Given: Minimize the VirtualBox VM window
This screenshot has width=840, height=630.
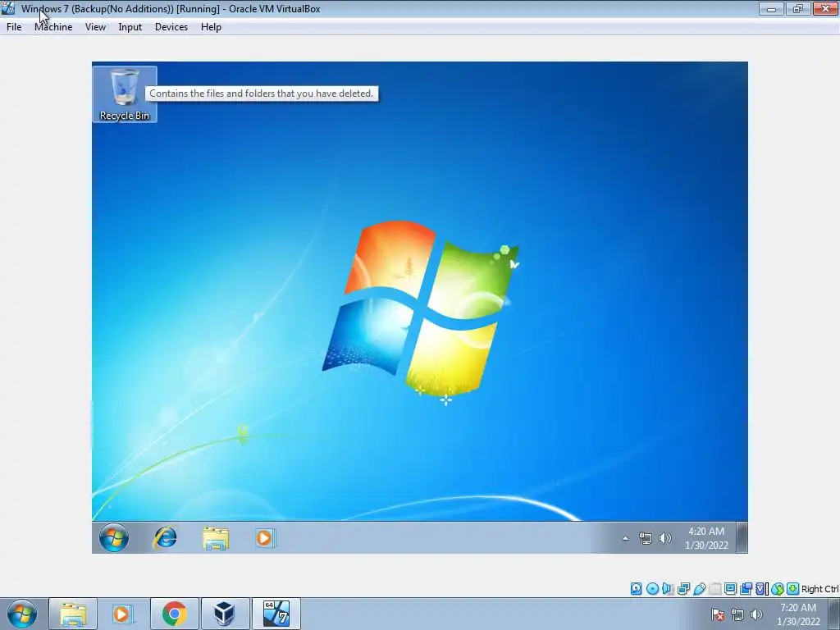Looking at the screenshot, I should point(771,8).
